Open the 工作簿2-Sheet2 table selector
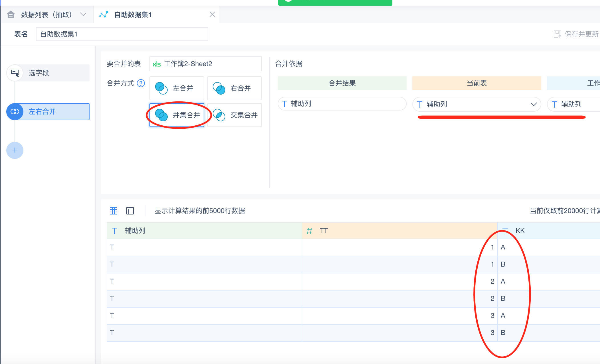 pos(205,64)
